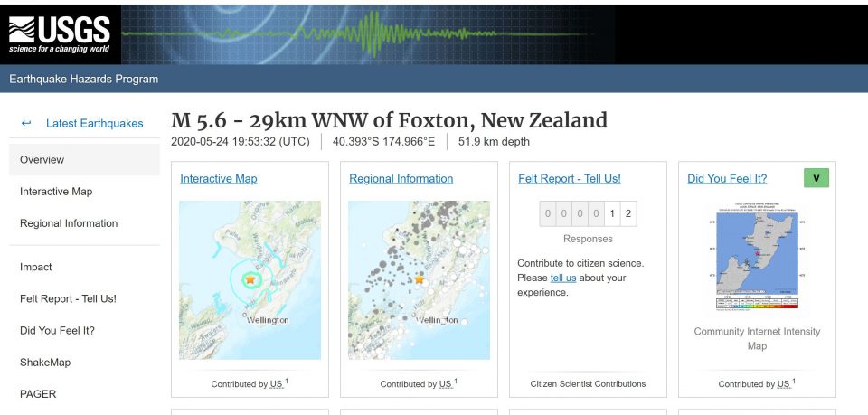
Task: Go to Regional Information in sidebar
Action: 69,223
